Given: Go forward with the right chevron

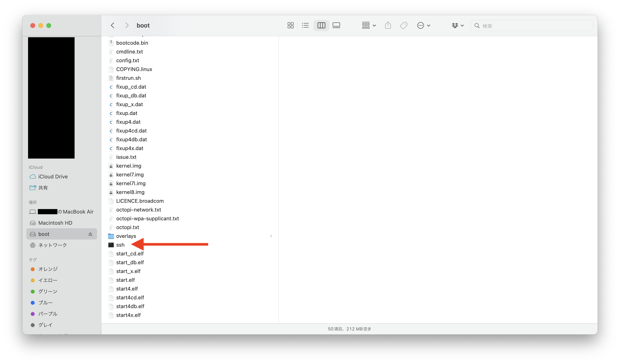Looking at the screenshot, I should pyautogui.click(x=127, y=25).
